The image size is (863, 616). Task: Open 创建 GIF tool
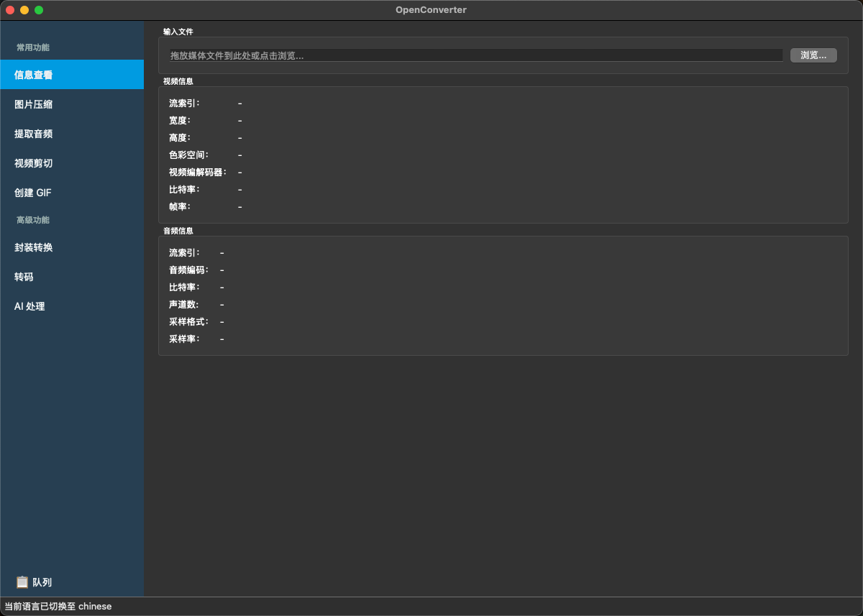(72, 193)
